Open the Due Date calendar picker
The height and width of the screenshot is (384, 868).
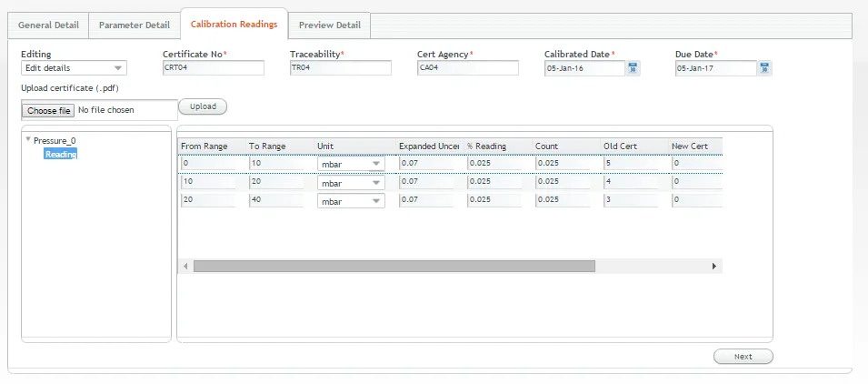[764, 68]
